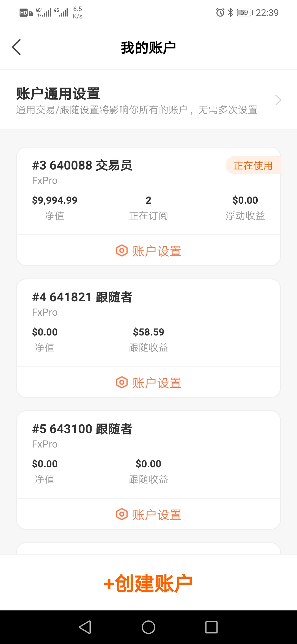The height and width of the screenshot is (644, 297).
Task: Tap Android recent apps square
Action: coord(211,627)
